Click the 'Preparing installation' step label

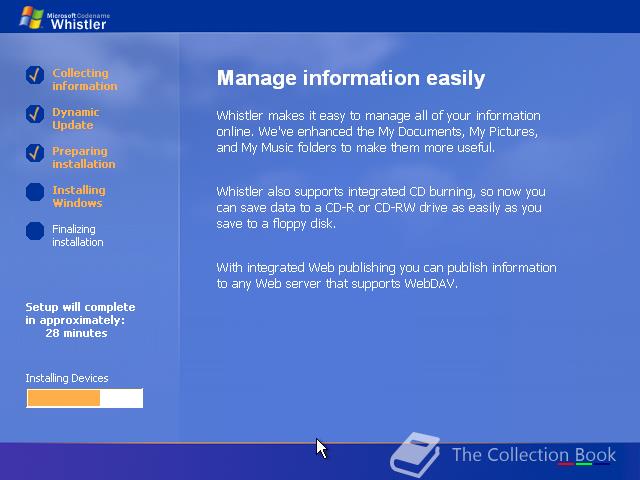[x=84, y=158]
